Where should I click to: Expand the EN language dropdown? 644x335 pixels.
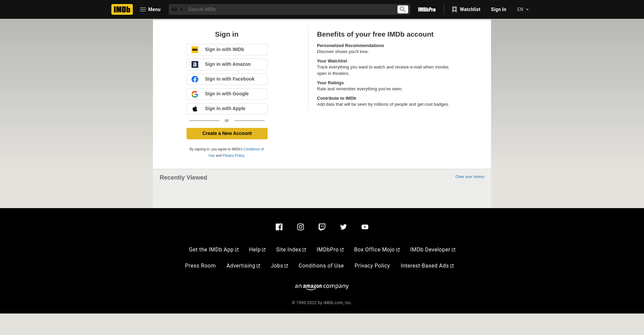[x=523, y=9]
